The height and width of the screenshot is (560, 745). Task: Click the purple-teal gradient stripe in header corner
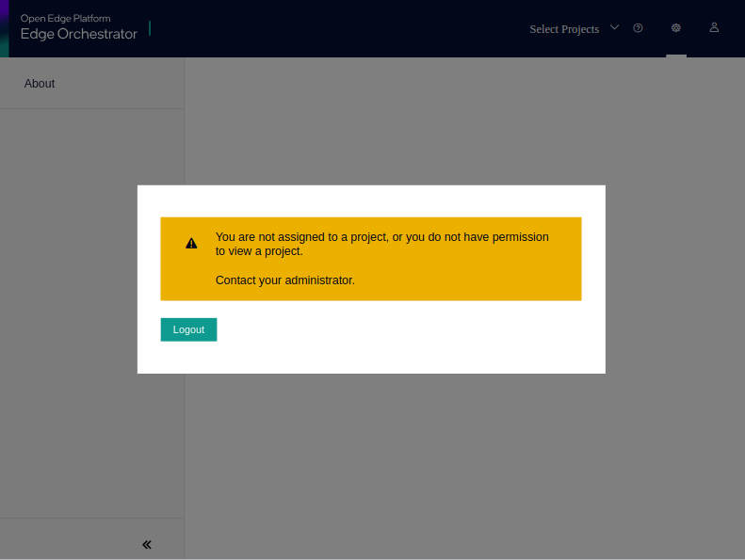click(4, 28)
